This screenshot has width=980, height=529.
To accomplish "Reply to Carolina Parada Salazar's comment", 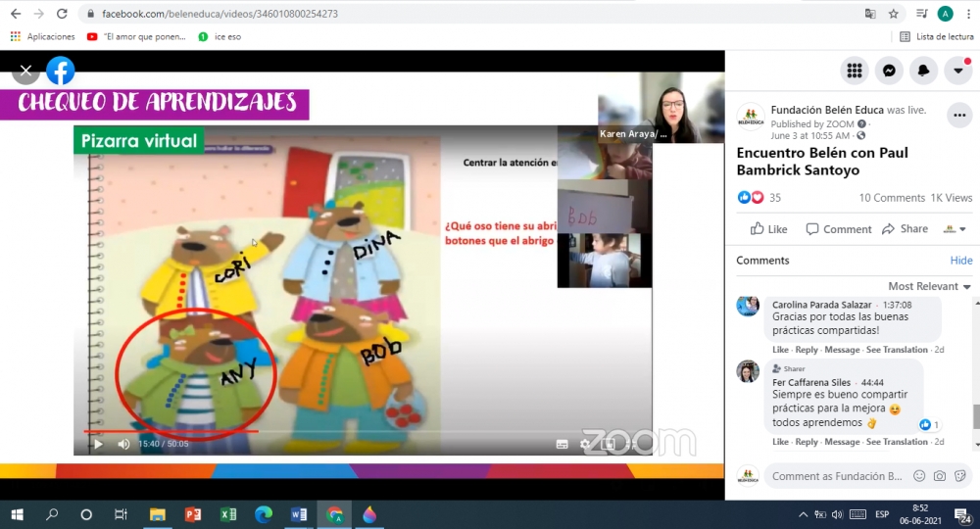I will 807,350.
